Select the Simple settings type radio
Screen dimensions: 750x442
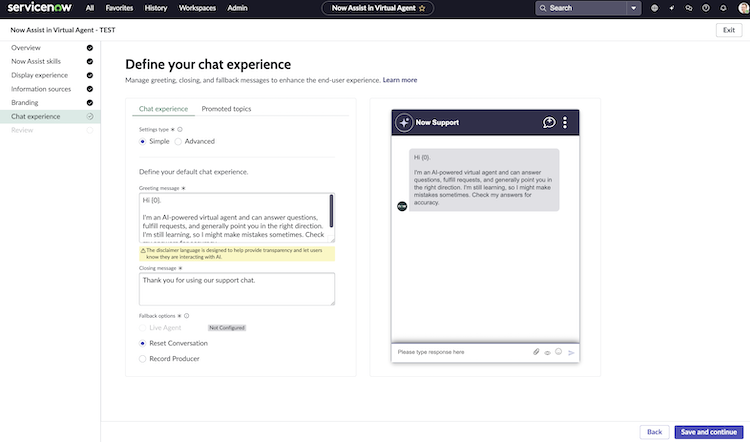[143, 142]
